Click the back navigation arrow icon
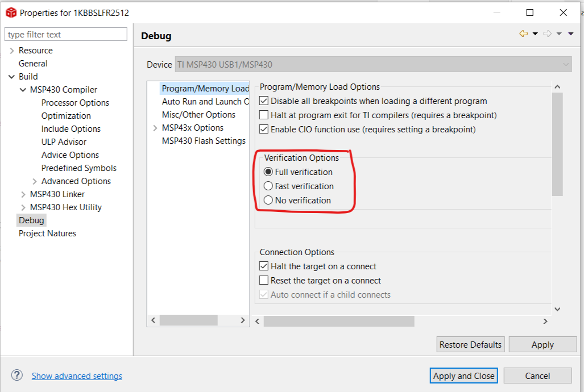The width and height of the screenshot is (584, 392). click(523, 34)
